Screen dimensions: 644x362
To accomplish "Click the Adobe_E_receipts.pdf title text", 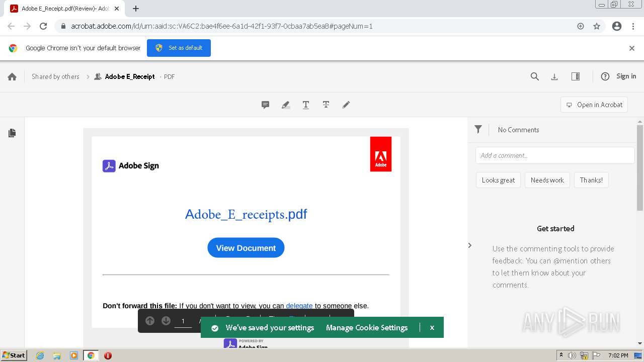I will pos(246,214).
